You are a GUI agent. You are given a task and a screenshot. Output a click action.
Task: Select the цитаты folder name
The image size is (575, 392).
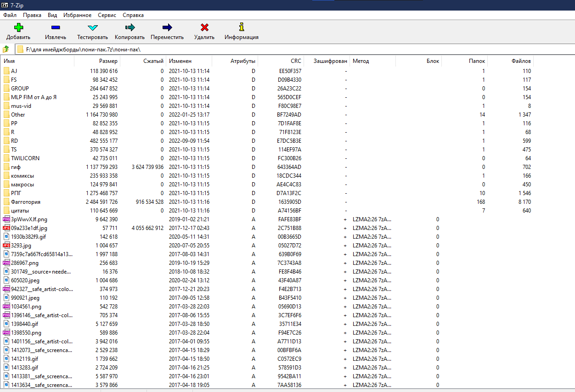point(20,211)
